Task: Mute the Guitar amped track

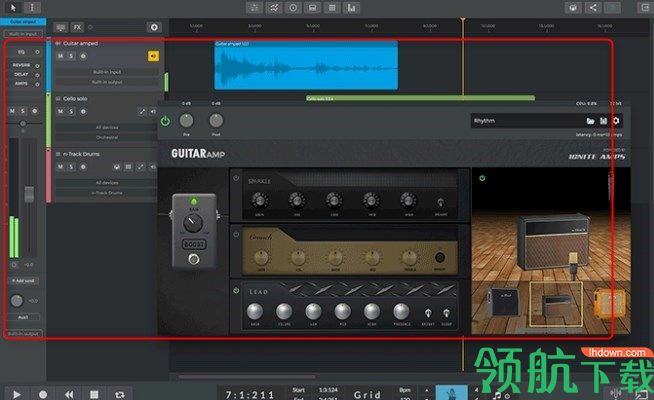Action: tap(60, 56)
